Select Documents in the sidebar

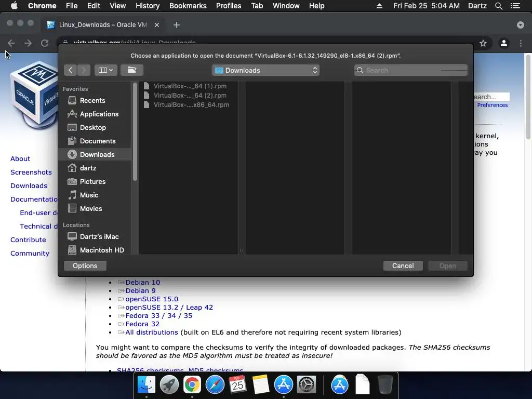95,141
